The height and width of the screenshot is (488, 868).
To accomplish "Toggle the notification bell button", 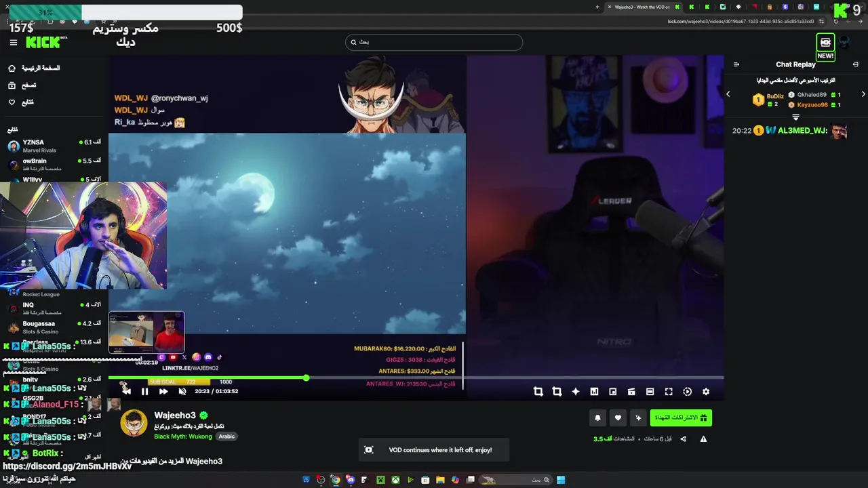I will click(597, 418).
